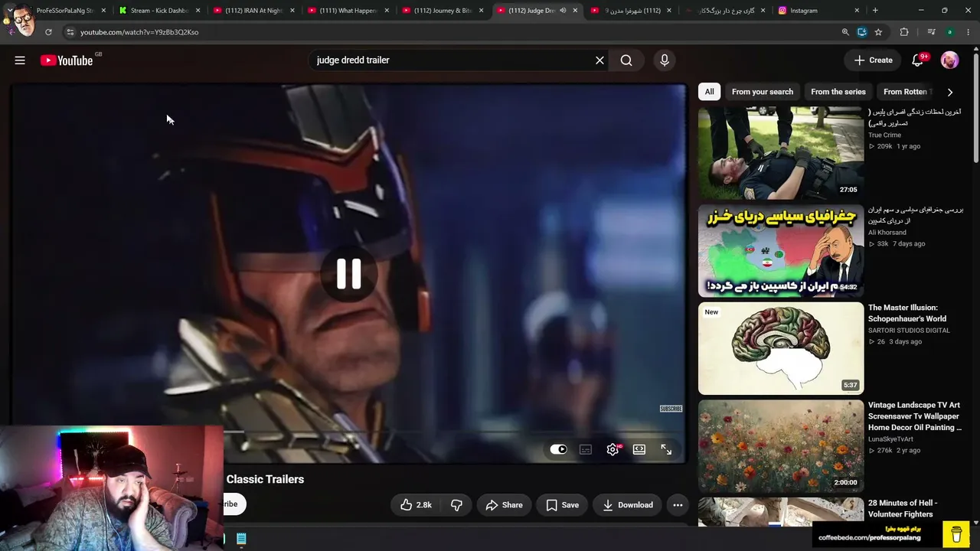Open 'Vintage Landscape TV Art' video title
Viewport: 980px width, 551px height.
click(915, 416)
